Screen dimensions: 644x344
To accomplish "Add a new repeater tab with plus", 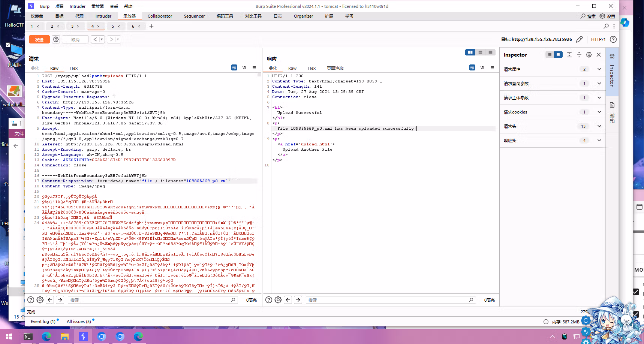I will point(151,26).
